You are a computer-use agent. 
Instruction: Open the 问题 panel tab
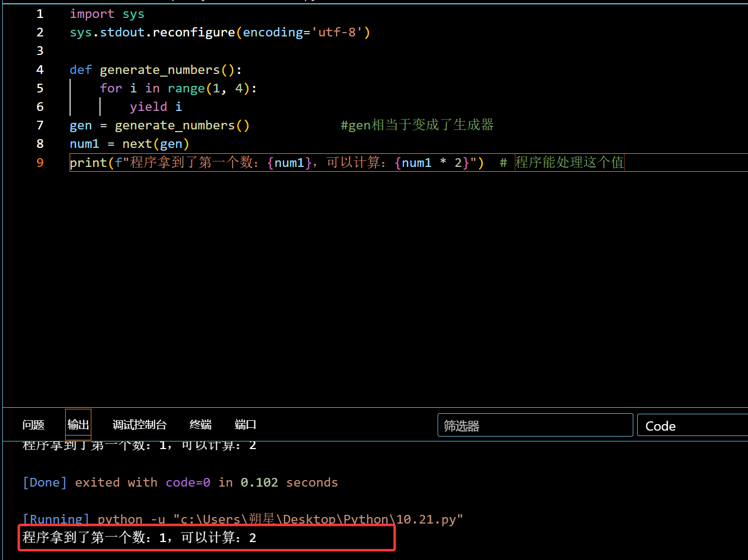coord(33,425)
